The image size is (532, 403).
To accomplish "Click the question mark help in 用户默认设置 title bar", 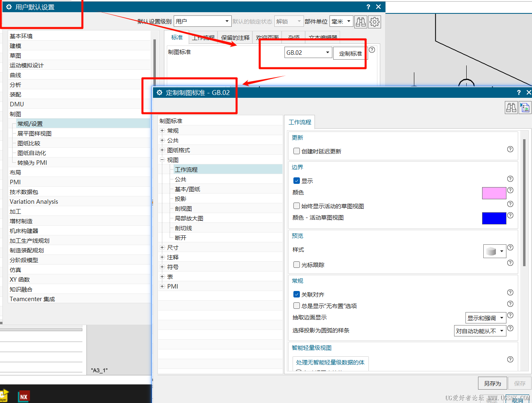I will [368, 7].
